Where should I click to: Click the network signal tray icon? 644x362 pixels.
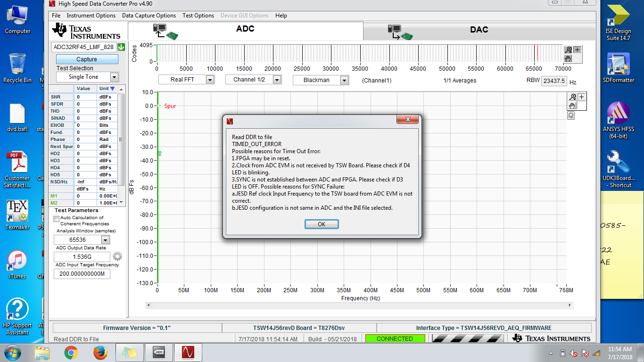[596, 353]
